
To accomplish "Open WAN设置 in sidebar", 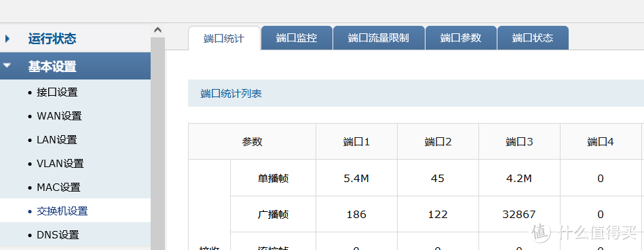I will tap(59, 116).
